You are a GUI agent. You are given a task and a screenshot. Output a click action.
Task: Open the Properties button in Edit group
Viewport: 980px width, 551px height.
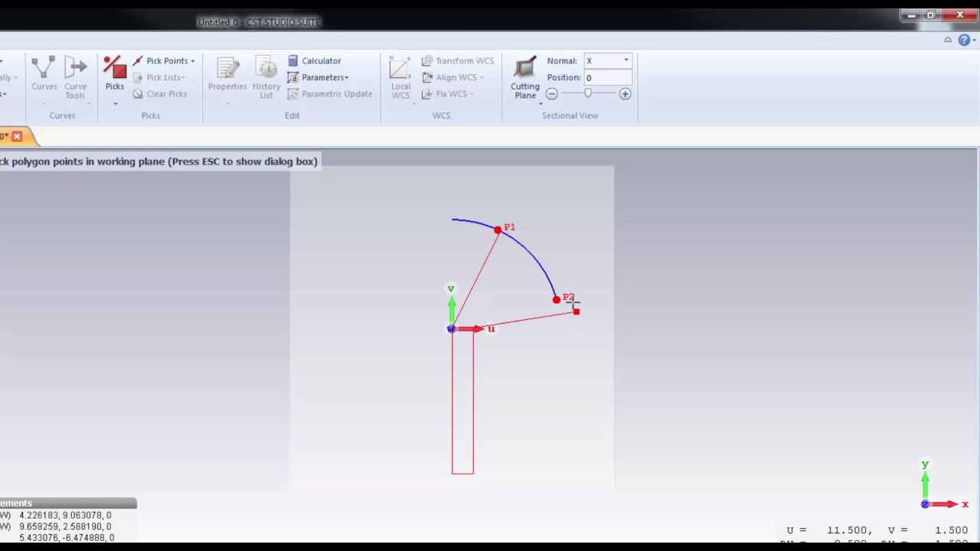click(x=227, y=75)
